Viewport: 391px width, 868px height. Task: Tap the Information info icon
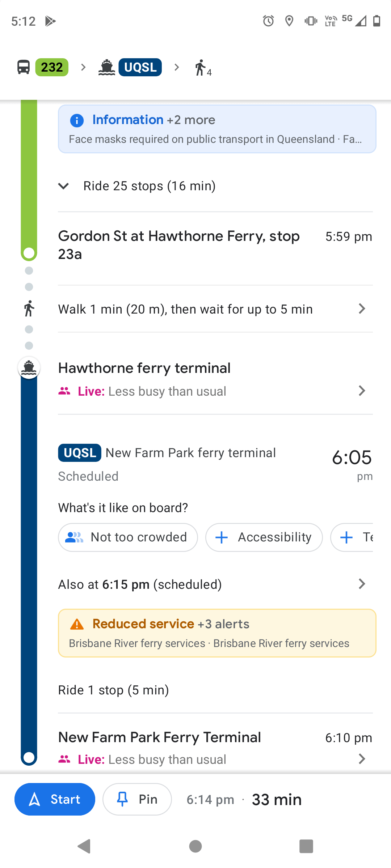(x=76, y=120)
